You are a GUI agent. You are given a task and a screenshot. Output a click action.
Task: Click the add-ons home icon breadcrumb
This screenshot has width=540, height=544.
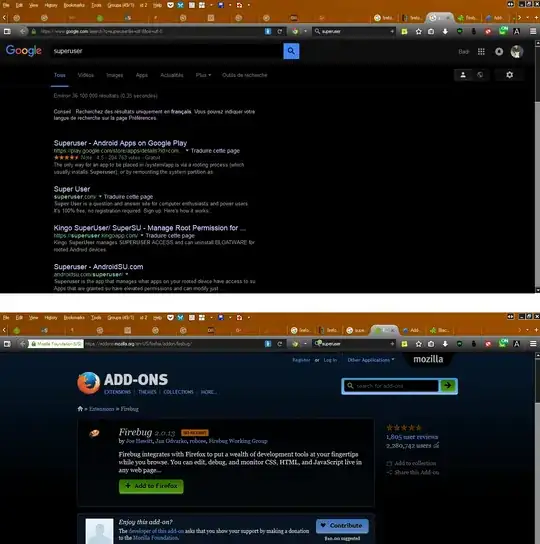80,409
